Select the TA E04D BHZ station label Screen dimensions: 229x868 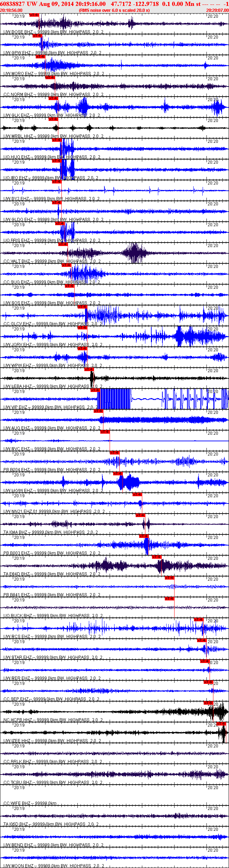(x=17, y=574)
